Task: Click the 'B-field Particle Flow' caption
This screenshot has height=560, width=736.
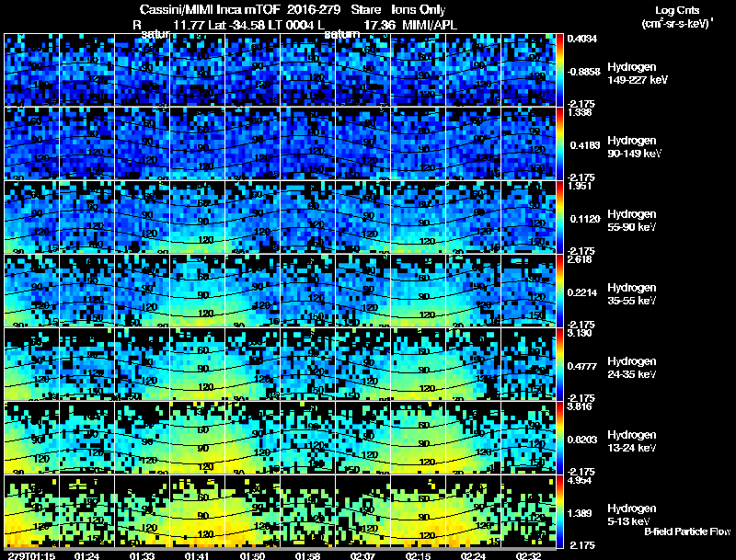Action: (687, 531)
